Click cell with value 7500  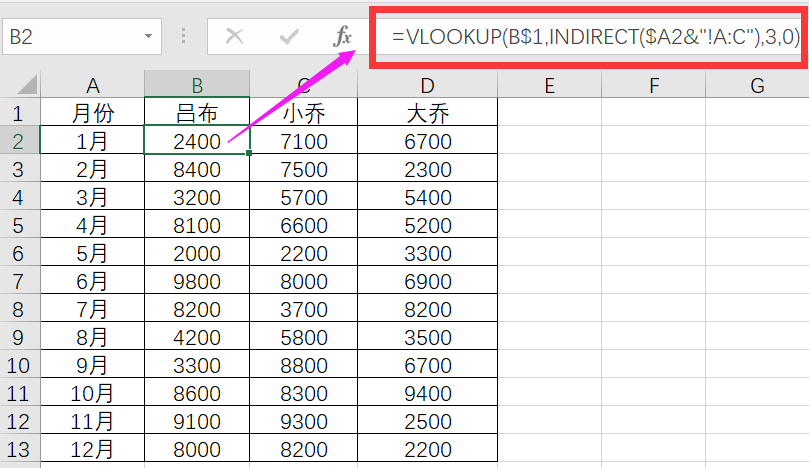pyautogui.click(x=303, y=169)
